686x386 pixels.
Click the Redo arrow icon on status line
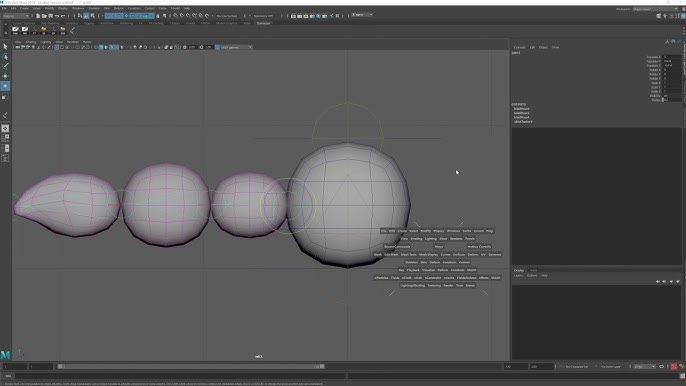[x=63, y=16]
